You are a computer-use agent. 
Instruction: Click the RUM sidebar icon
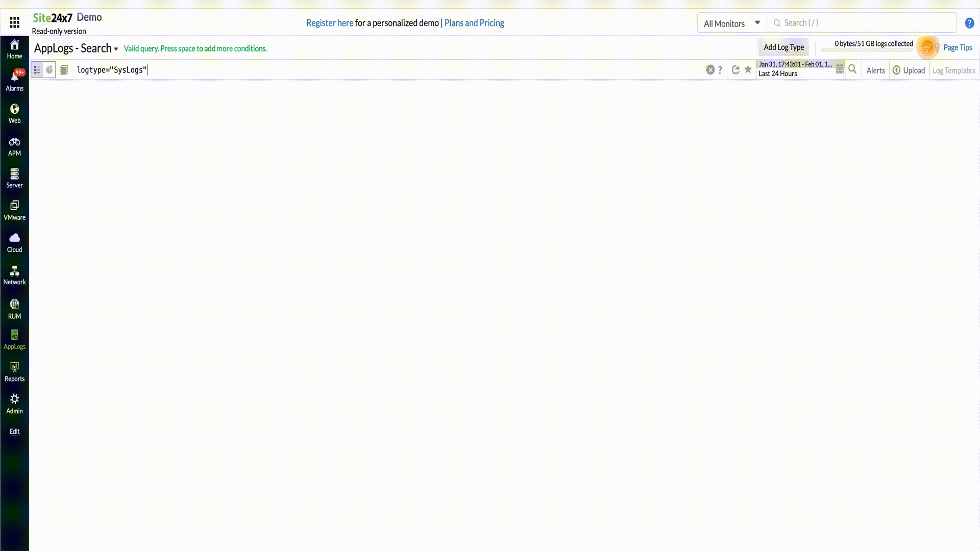pyautogui.click(x=14, y=308)
